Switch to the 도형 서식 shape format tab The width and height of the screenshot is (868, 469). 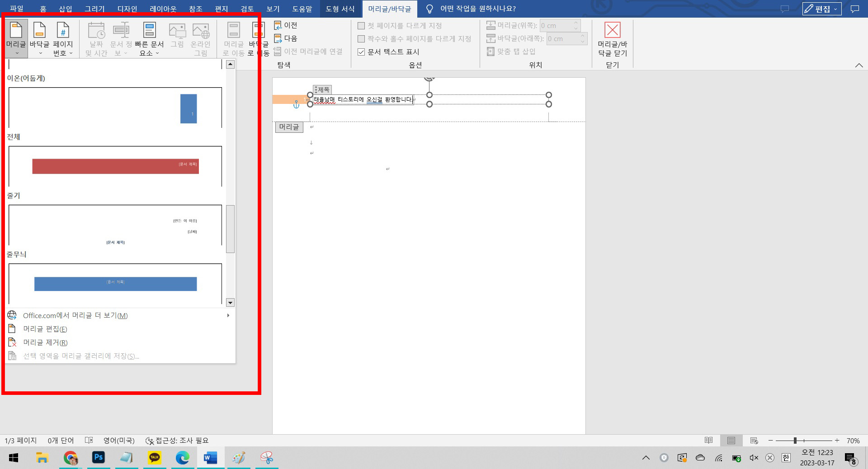tap(340, 9)
